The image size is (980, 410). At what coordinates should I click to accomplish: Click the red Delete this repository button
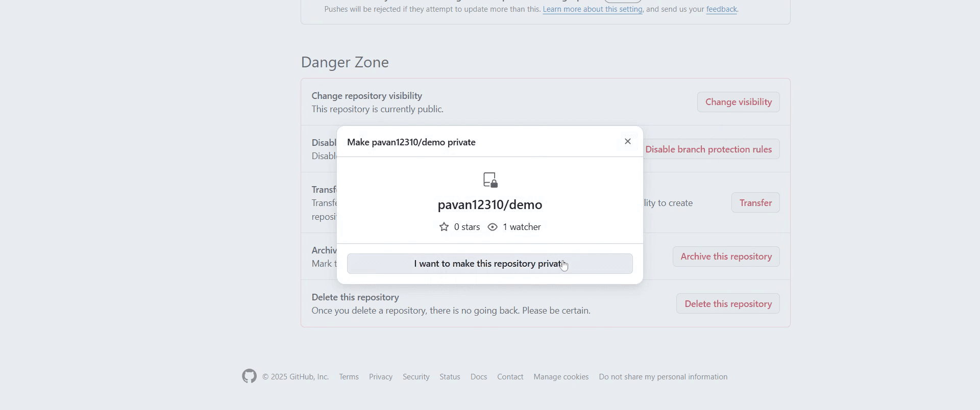(728, 303)
